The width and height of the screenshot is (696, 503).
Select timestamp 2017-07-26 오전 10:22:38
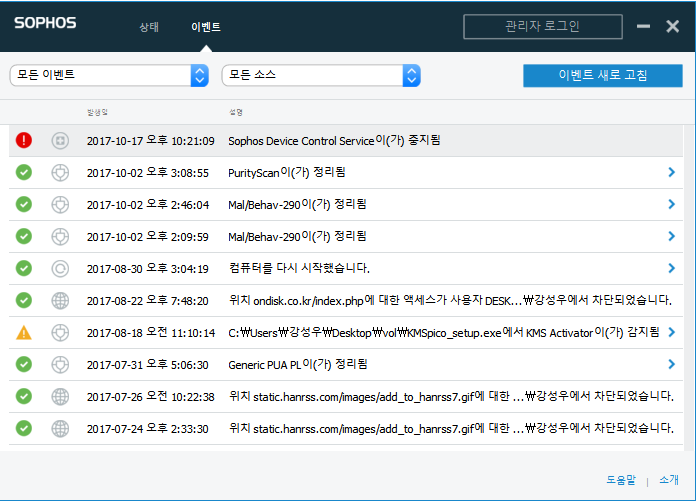(150, 396)
